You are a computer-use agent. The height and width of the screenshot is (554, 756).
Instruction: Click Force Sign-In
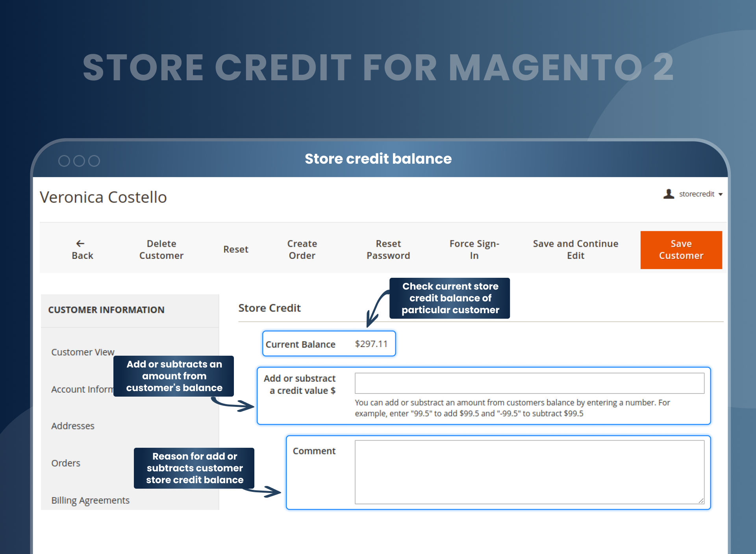point(474,249)
